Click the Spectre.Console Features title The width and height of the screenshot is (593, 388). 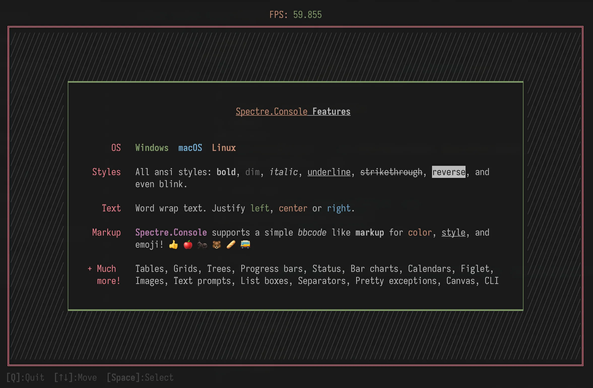coord(293,112)
